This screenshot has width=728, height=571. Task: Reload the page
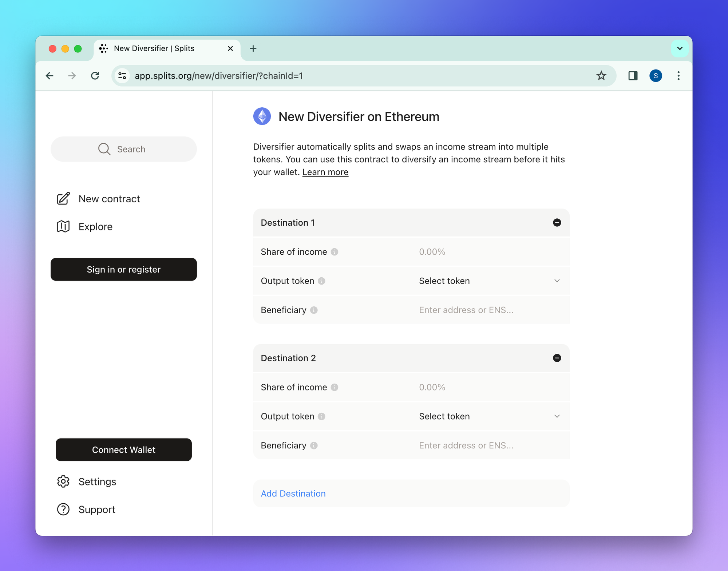coord(95,76)
